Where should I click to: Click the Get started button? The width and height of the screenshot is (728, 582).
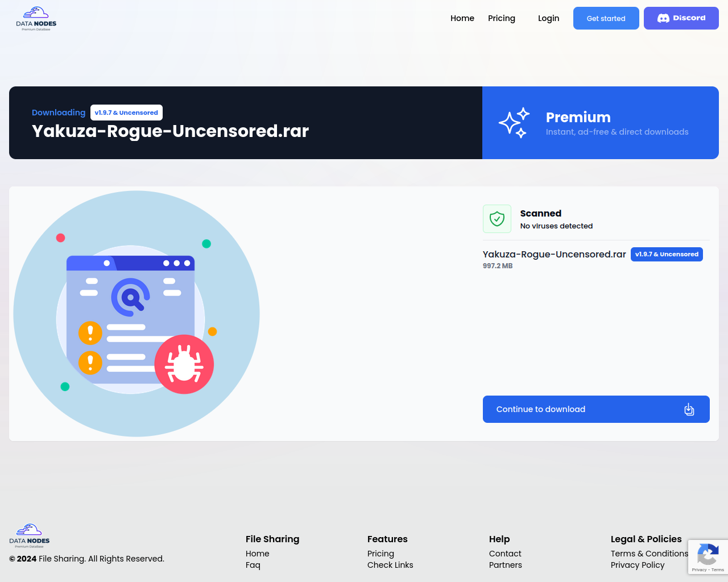point(606,18)
